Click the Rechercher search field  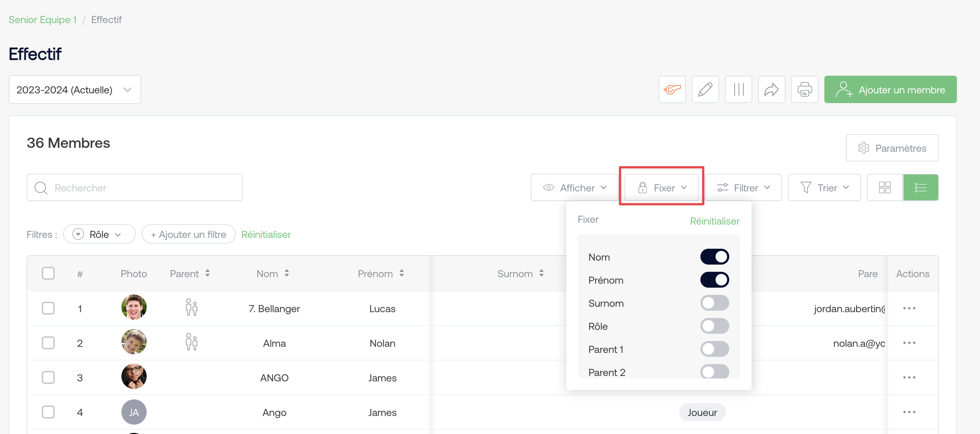pos(135,188)
